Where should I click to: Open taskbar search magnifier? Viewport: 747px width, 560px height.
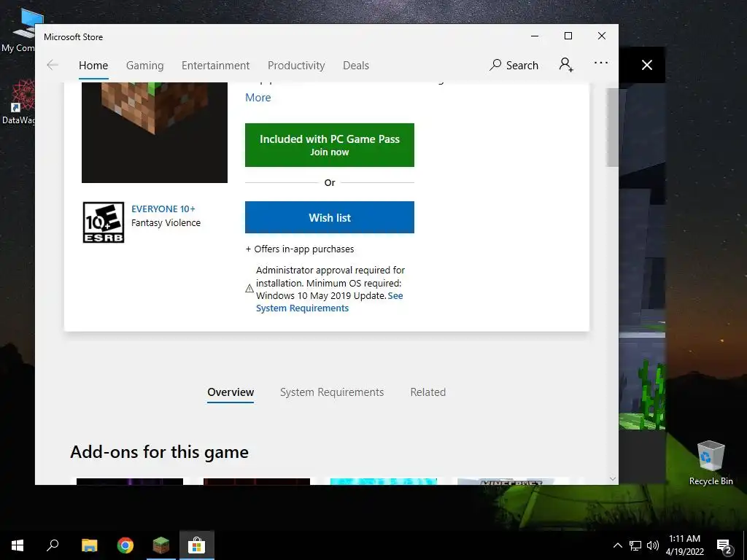53,545
